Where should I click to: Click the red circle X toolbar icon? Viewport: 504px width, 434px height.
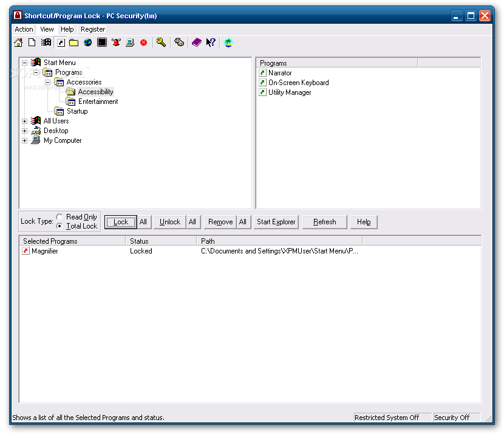[144, 43]
